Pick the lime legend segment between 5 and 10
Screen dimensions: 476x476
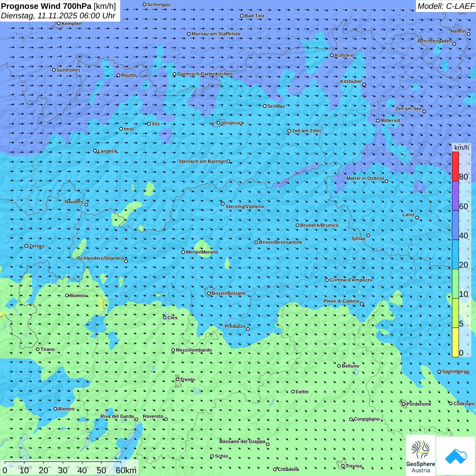455,313
